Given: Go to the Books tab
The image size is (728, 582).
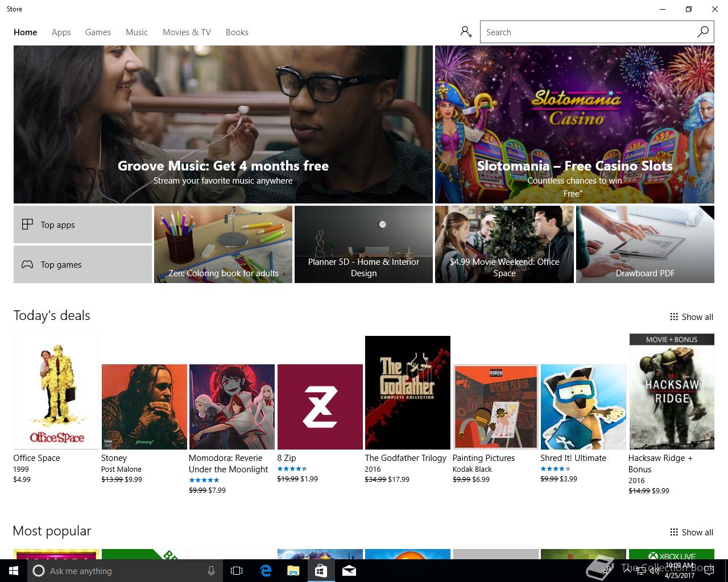Looking at the screenshot, I should 237,32.
